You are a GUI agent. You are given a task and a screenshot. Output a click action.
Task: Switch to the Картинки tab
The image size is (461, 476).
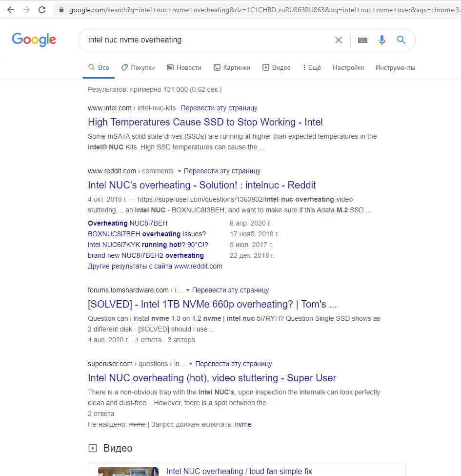(232, 67)
